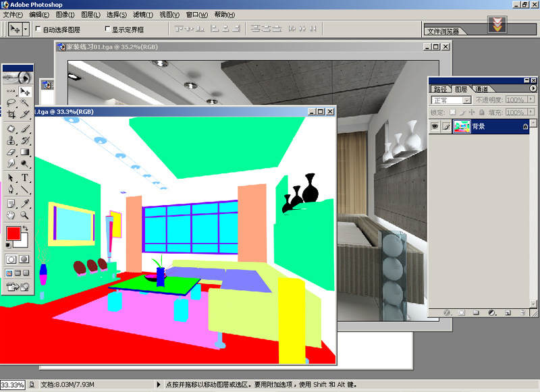
Task: Switch to the 通道 (Channels) tab
Action: [x=482, y=89]
